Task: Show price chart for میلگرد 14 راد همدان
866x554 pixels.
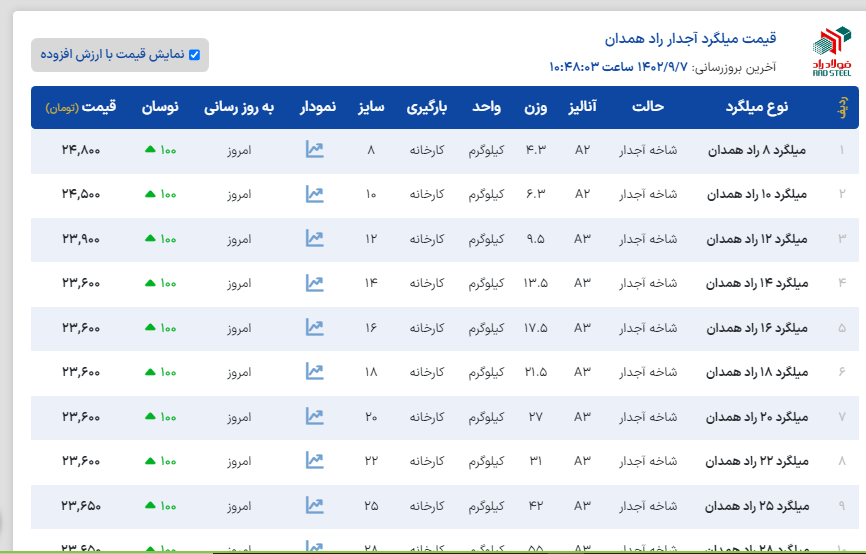Action: coord(315,283)
